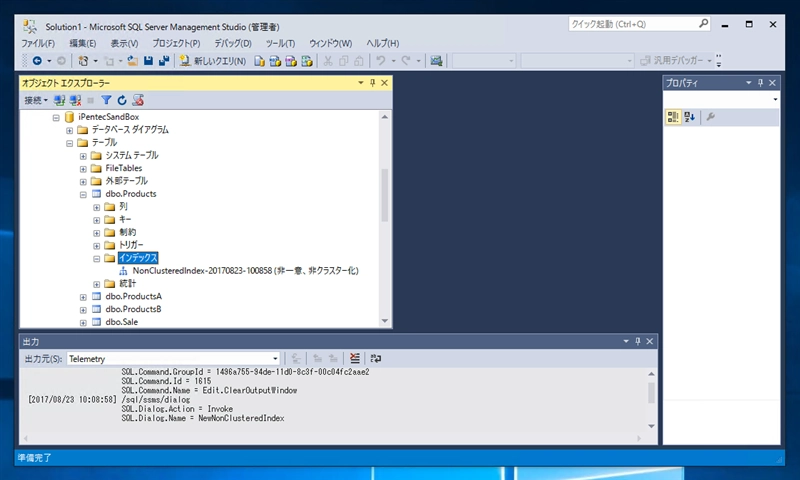Toggle word wrap icon in output panel

376,359
